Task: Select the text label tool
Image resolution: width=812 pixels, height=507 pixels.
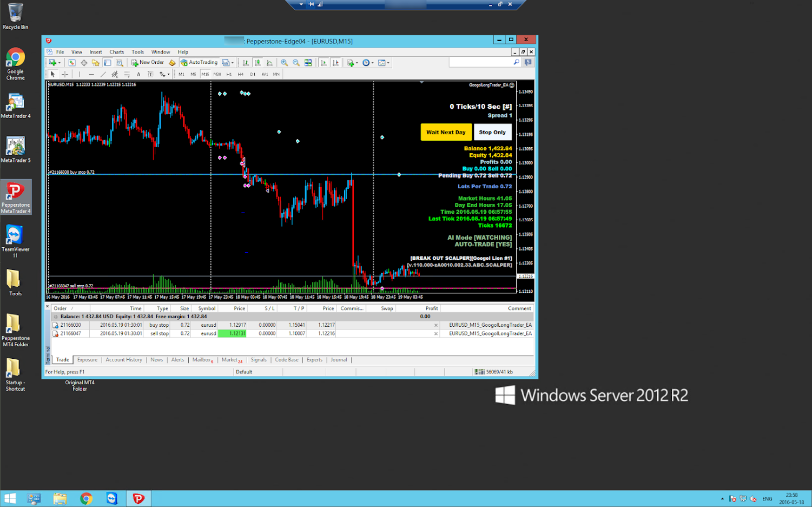Action: (150, 74)
